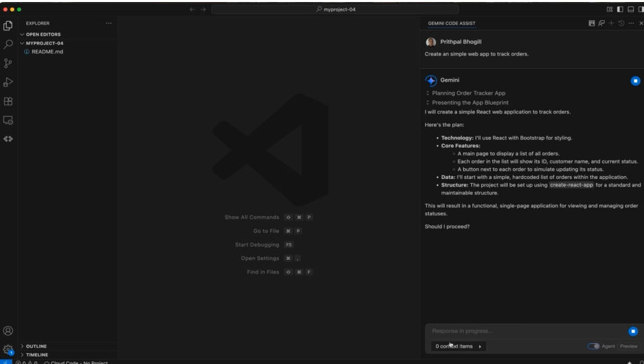Go forward with the right arrow
644x364 pixels.
point(203,9)
